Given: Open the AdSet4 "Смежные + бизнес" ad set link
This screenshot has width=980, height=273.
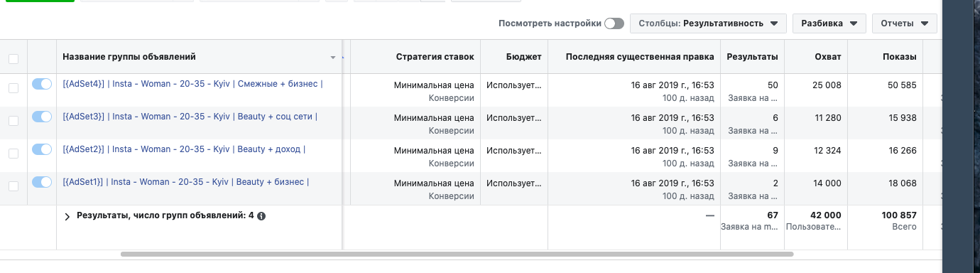Looking at the screenshot, I should click(192, 84).
